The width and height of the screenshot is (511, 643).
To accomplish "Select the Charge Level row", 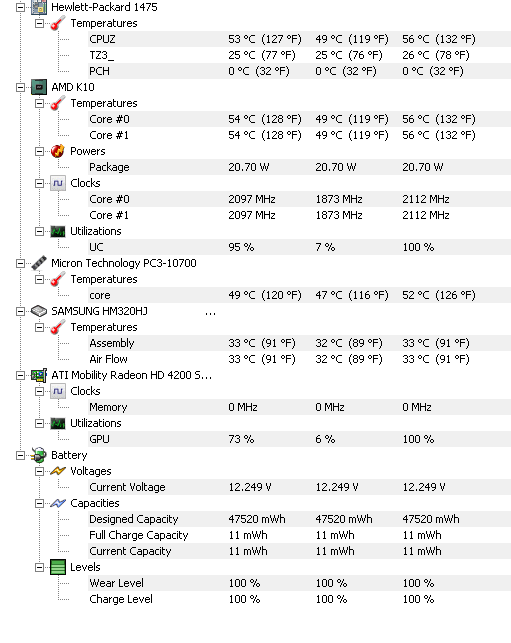I will (299, 599).
